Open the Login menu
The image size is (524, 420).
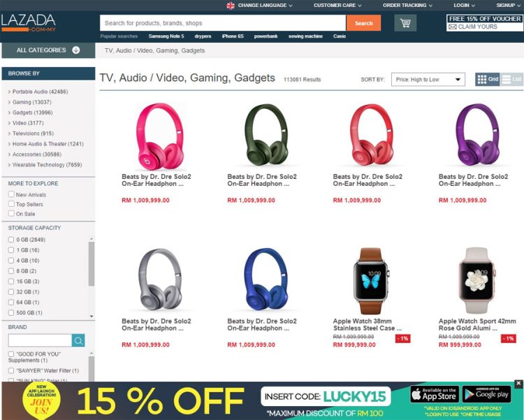(x=464, y=6)
